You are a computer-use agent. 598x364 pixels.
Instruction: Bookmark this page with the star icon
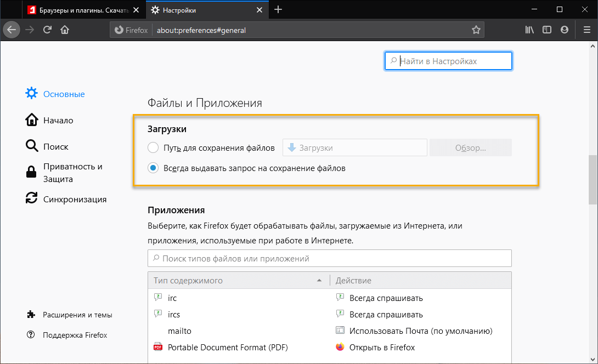pyautogui.click(x=476, y=30)
